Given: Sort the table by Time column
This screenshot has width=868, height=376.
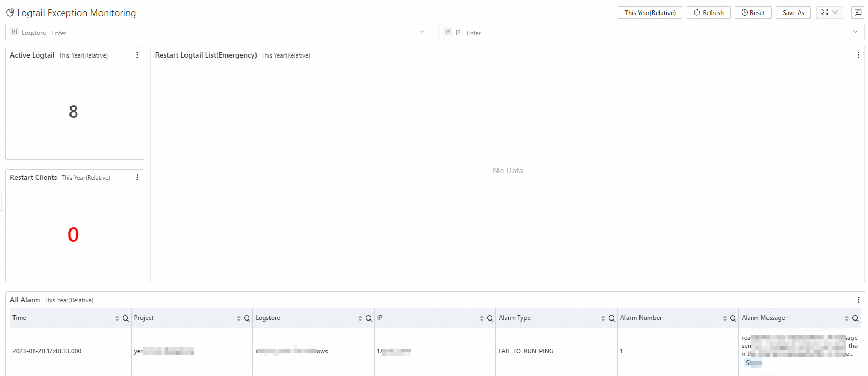Looking at the screenshot, I should tap(117, 318).
